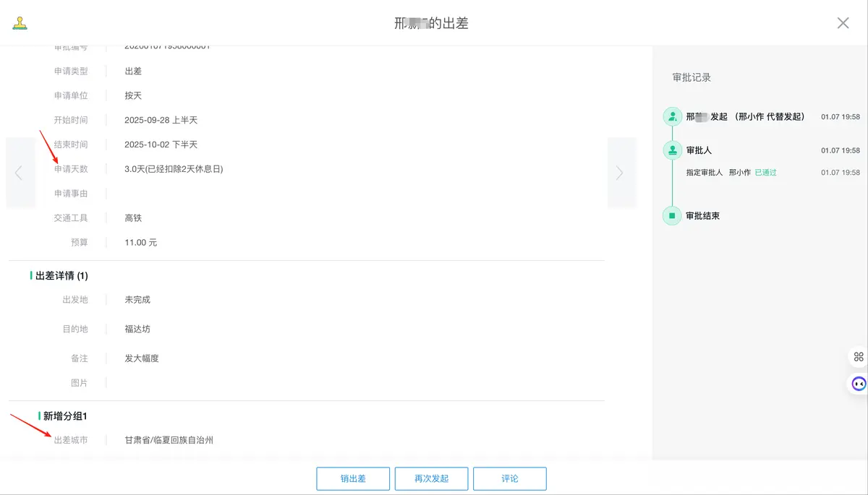
Task: Click the 11.00 元 budget value
Action: [140, 243]
